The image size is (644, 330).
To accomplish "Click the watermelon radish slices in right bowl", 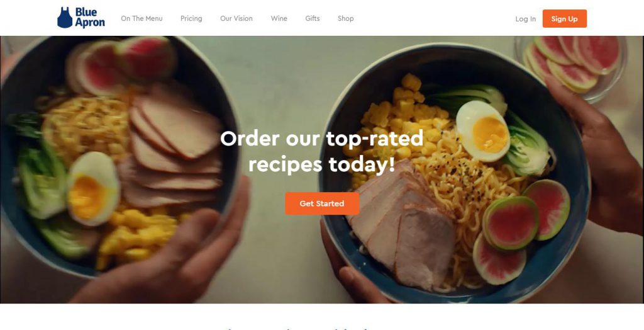I will 521,230.
